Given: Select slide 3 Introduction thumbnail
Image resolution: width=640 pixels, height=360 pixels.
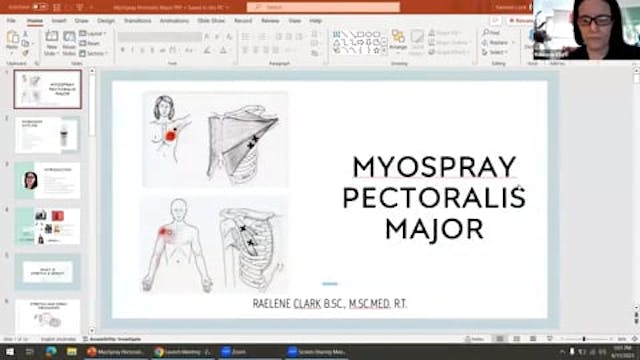Looking at the screenshot, I should click(x=47, y=180).
